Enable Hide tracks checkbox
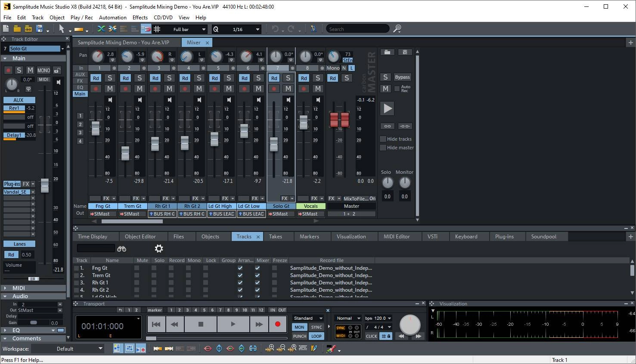The image size is (636, 364). pyautogui.click(x=383, y=139)
